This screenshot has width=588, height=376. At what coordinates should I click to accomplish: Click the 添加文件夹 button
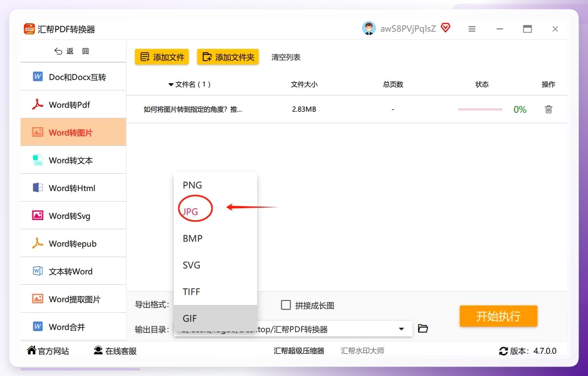click(228, 57)
